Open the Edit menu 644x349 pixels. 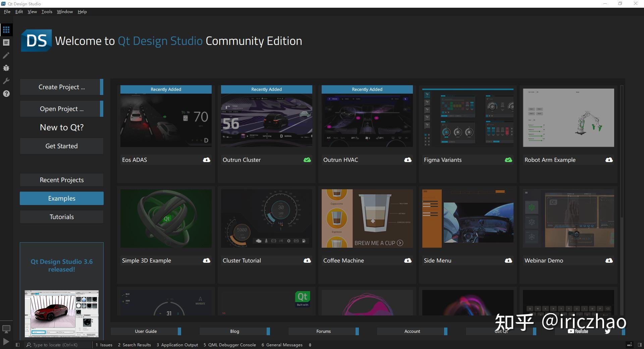point(19,11)
